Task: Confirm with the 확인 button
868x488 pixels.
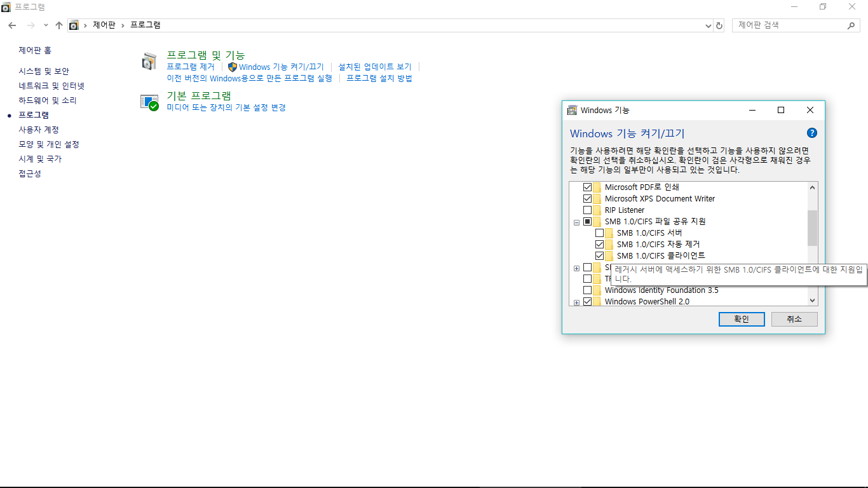Action: pos(742,319)
